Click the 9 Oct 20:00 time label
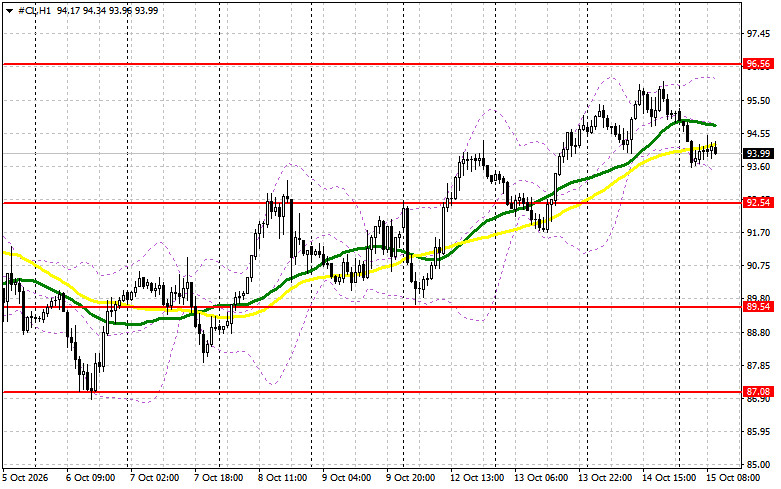Image resolution: width=781 pixels, height=489 pixels. 410,478
